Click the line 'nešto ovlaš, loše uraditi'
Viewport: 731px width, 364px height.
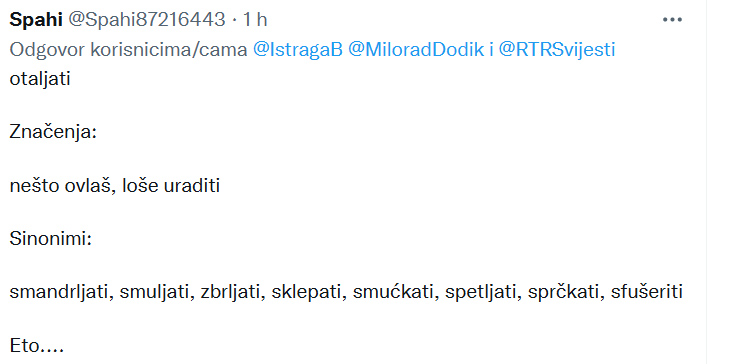point(114,186)
